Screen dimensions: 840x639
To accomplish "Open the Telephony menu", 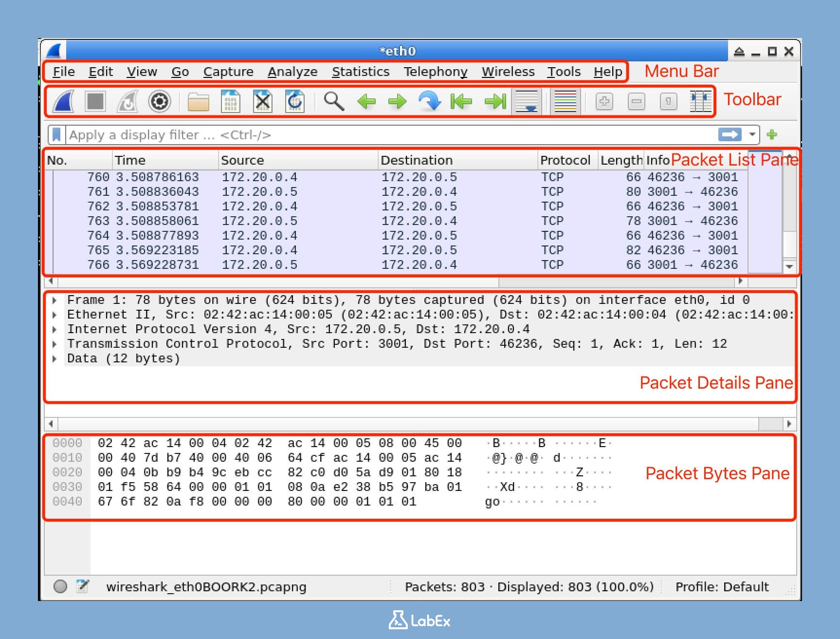I will pos(436,72).
